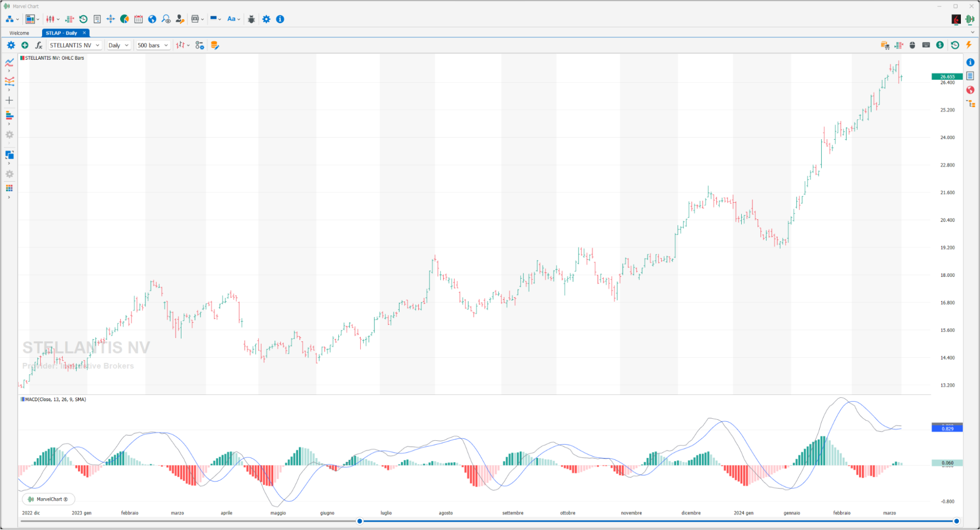The height and width of the screenshot is (530, 980).
Task: Click the 0.060 histogram value label
Action: 947,462
